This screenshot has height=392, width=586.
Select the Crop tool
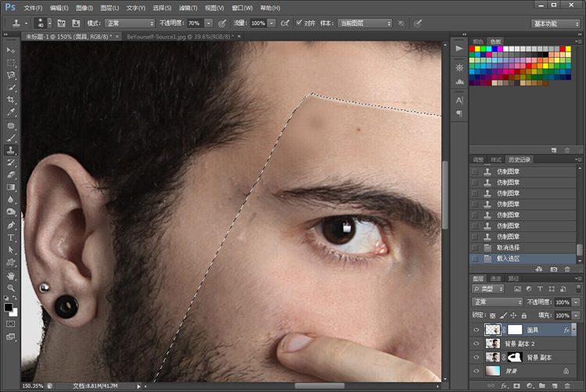[11, 100]
